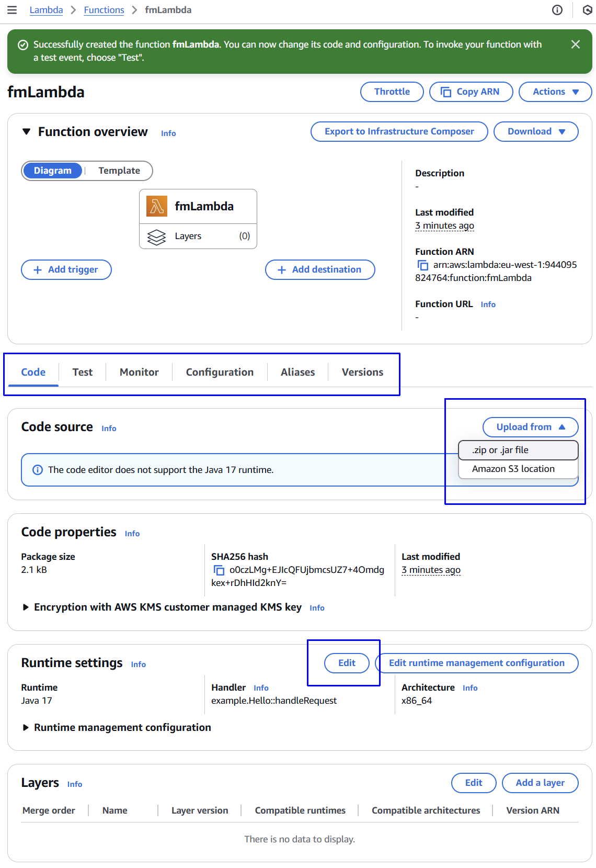Open Info link beside Function URL

[x=488, y=305]
